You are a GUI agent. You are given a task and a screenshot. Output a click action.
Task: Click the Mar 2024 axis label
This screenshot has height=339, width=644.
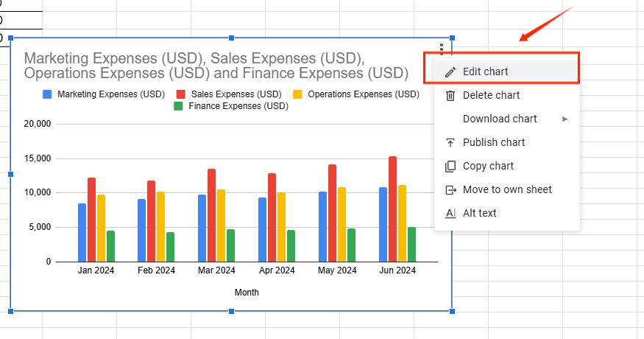point(216,270)
